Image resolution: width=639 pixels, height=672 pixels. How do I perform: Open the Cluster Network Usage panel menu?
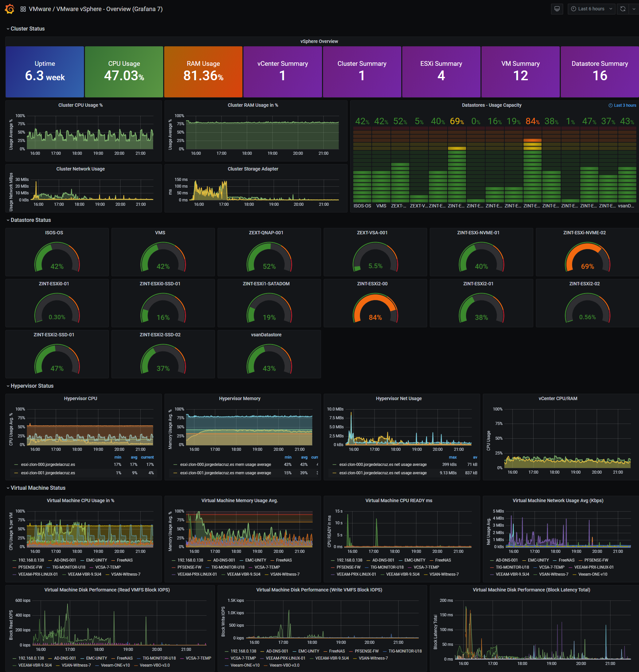(x=80, y=169)
